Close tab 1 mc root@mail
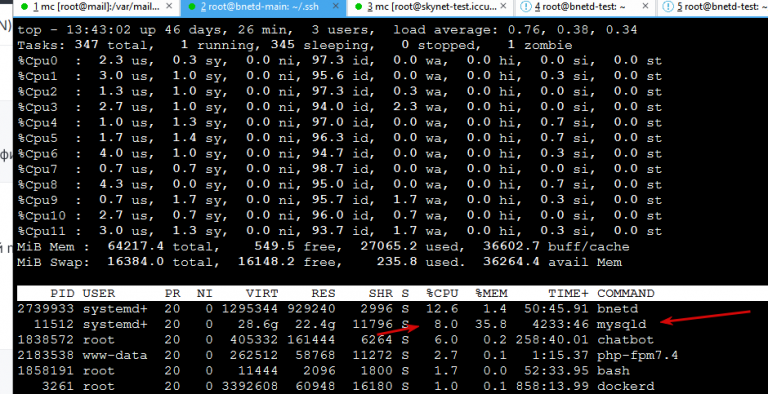Viewport: 768px width, 394px height. [169, 6]
